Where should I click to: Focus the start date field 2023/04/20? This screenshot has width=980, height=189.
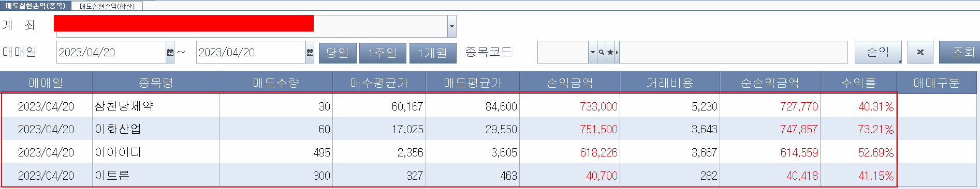(111, 52)
